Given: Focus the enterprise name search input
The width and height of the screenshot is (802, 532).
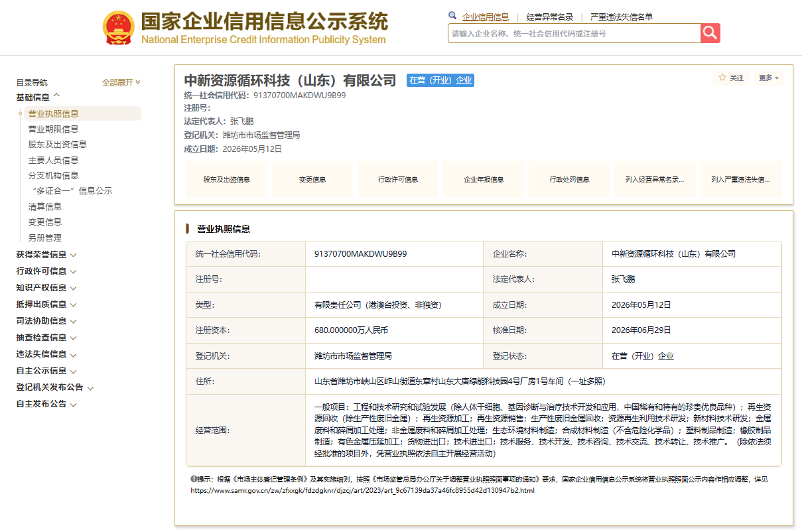Looking at the screenshot, I should pos(574,33).
